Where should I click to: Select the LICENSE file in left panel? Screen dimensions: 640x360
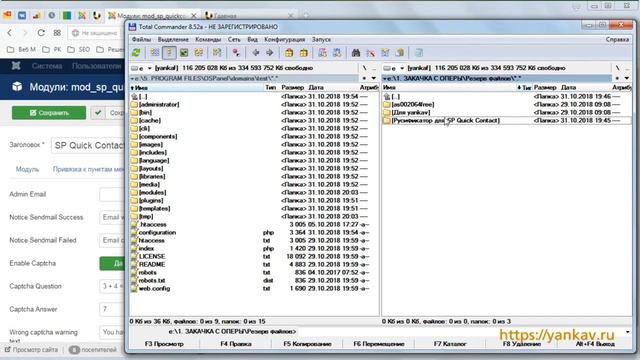pos(152,256)
